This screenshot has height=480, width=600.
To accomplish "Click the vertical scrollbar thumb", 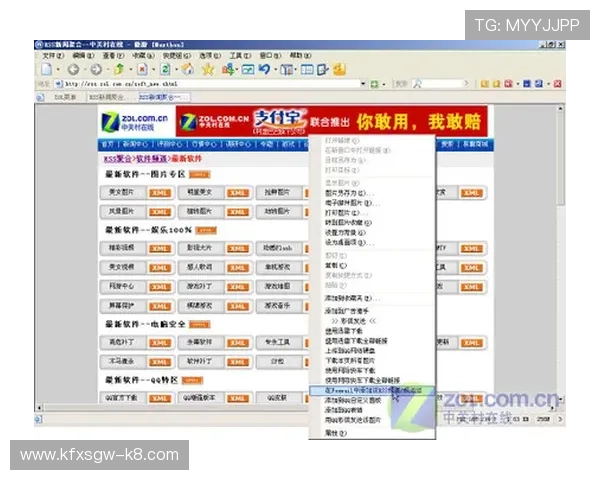I will [x=560, y=159].
